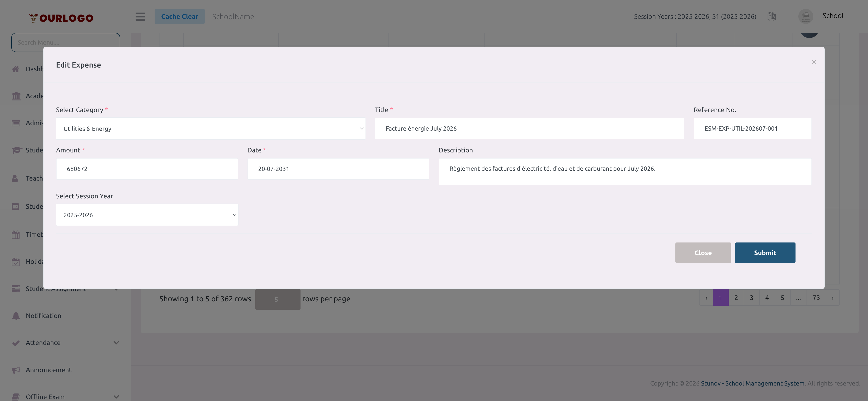This screenshot has height=401, width=868.
Task: Open the sidebar Dashboard home icon
Action: [x=16, y=69]
